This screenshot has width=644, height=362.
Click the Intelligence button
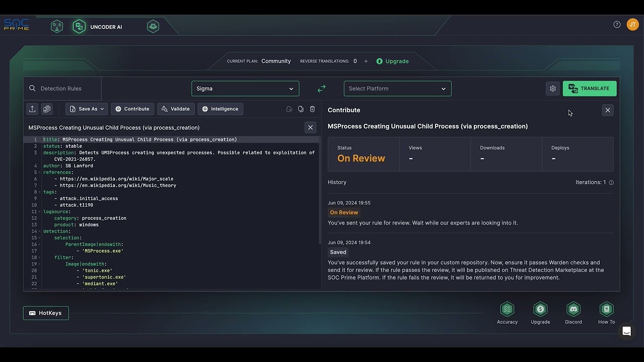(x=220, y=109)
